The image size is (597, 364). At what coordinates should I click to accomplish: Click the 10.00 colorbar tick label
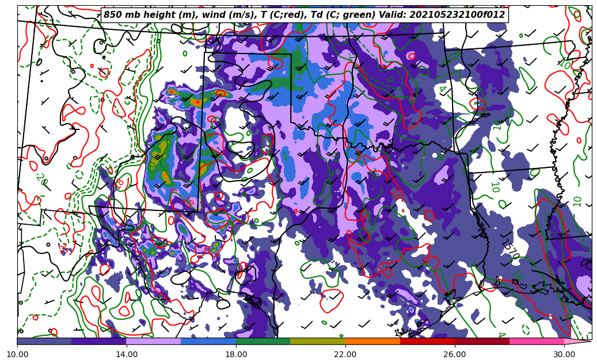tap(17, 355)
